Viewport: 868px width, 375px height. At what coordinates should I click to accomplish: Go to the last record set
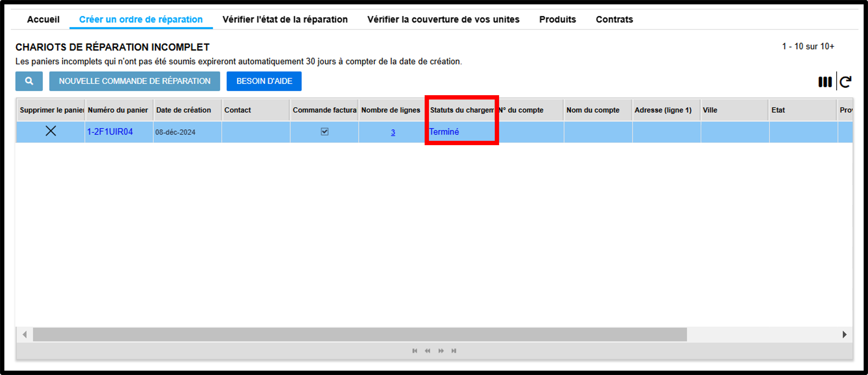[454, 351]
